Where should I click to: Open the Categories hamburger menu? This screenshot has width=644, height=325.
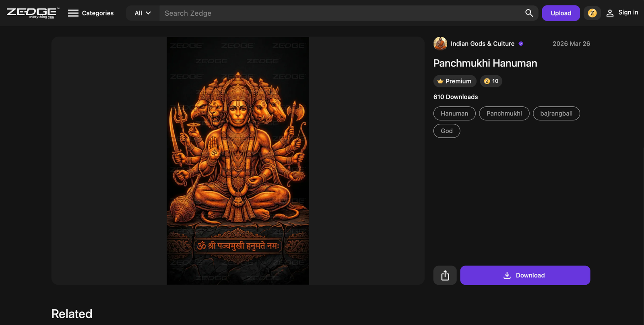(91, 13)
